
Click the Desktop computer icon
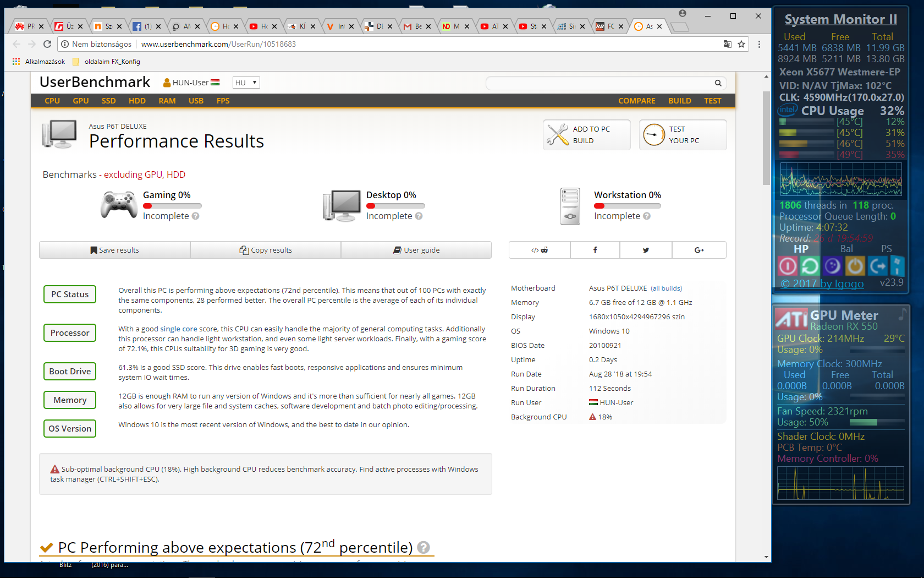click(341, 205)
